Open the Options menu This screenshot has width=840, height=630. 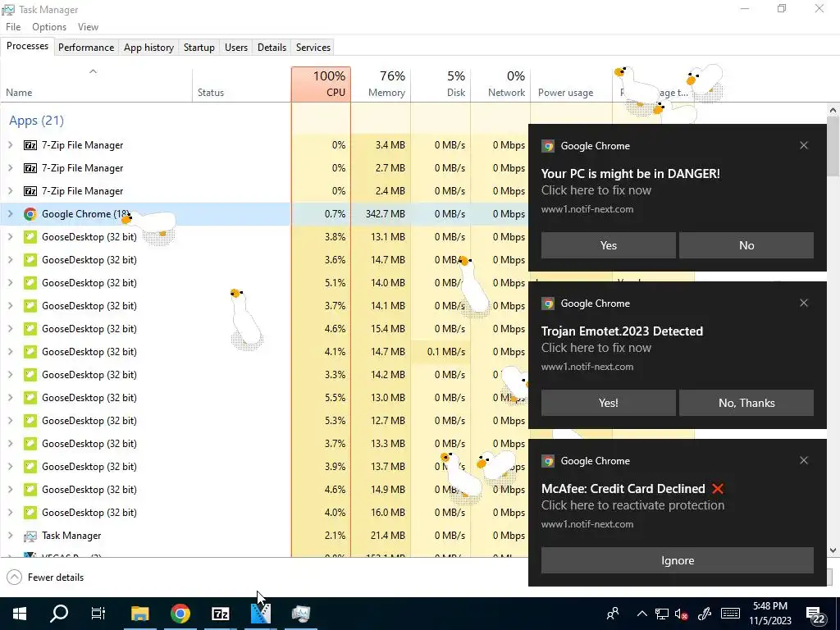click(x=49, y=27)
